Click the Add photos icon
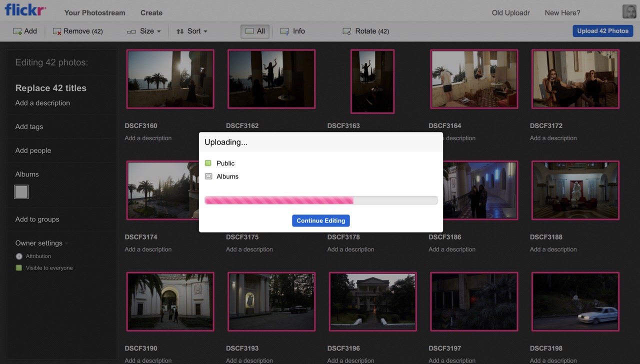Screen dimensions: 640x364 17,31
